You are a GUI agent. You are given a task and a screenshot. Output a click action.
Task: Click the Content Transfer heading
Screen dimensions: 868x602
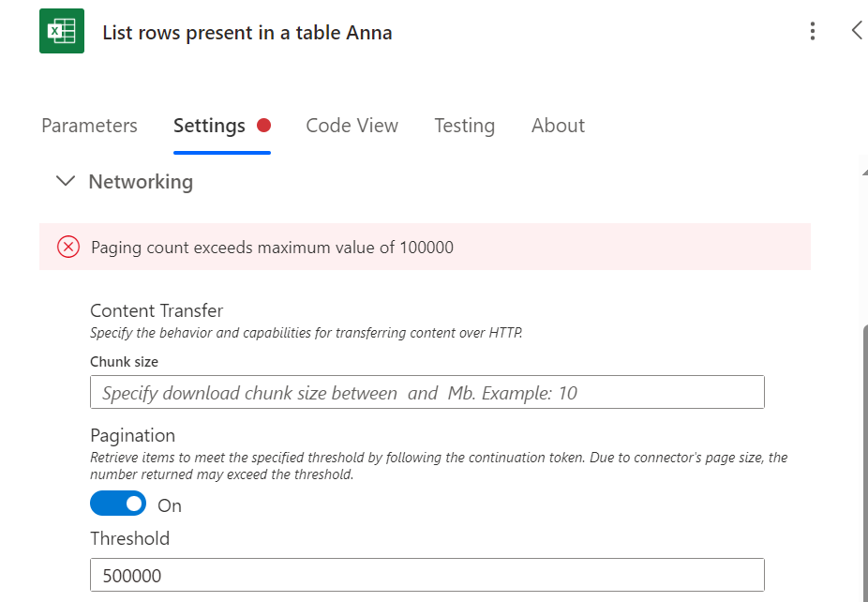point(157,310)
